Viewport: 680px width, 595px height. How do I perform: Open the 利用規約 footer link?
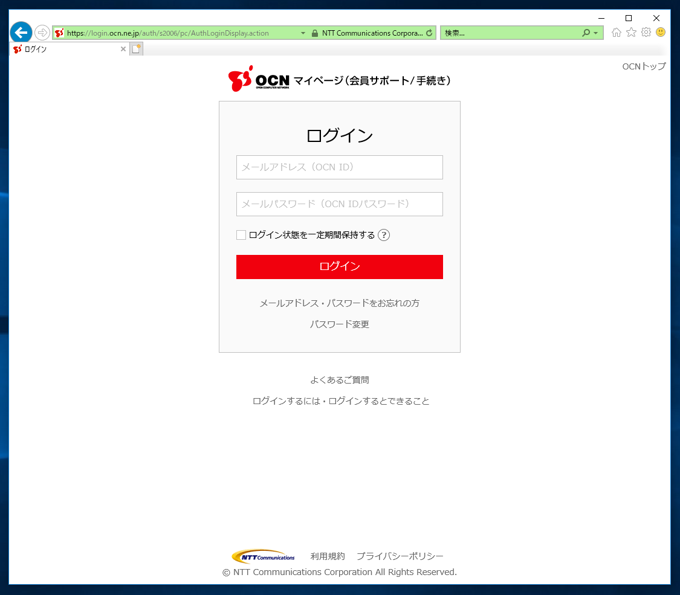[x=328, y=556]
